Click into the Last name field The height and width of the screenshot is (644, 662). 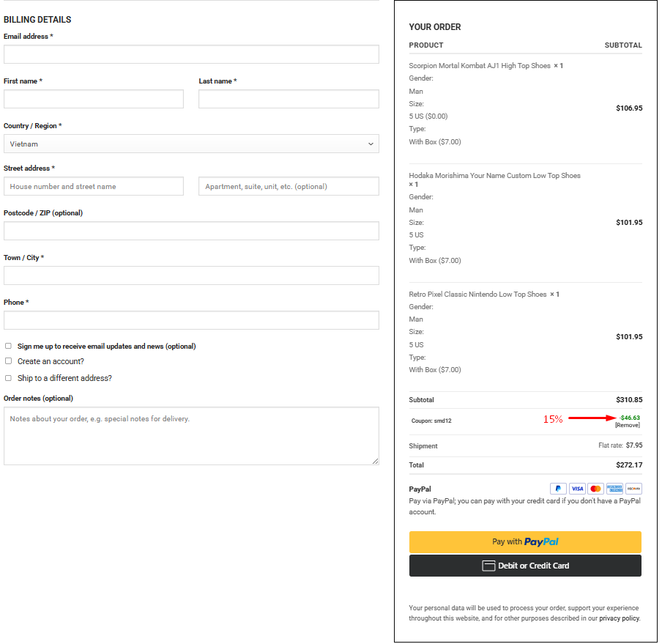pyautogui.click(x=289, y=99)
